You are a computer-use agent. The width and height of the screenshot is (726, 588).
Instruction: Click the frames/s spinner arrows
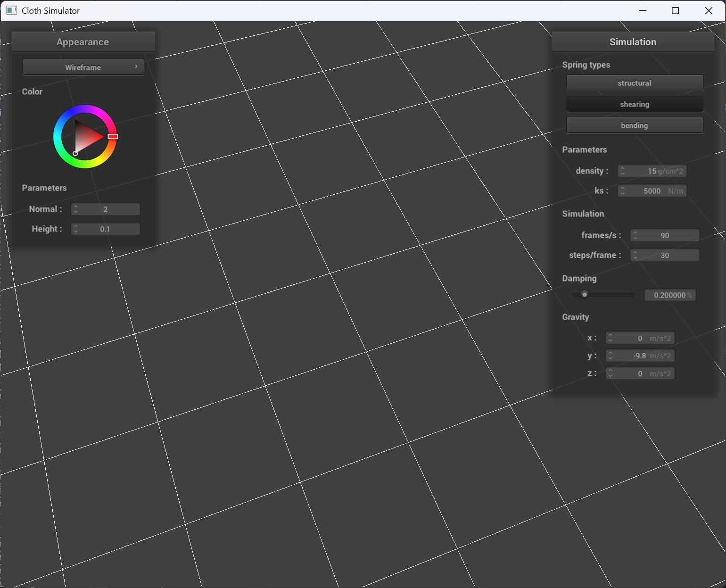coord(635,235)
